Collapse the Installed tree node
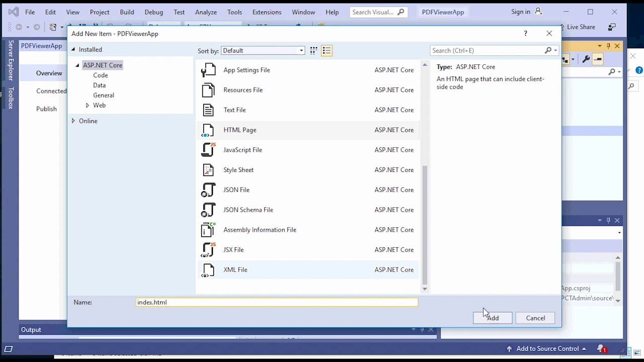 pyautogui.click(x=73, y=49)
